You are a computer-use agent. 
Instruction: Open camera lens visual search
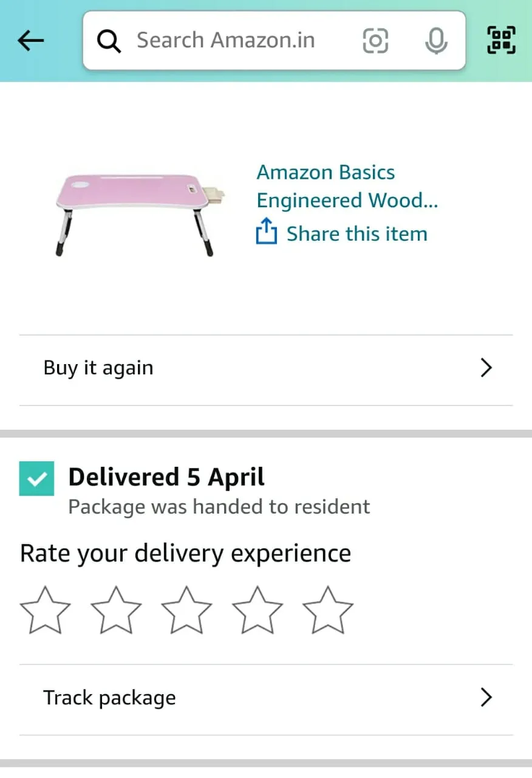(x=375, y=41)
